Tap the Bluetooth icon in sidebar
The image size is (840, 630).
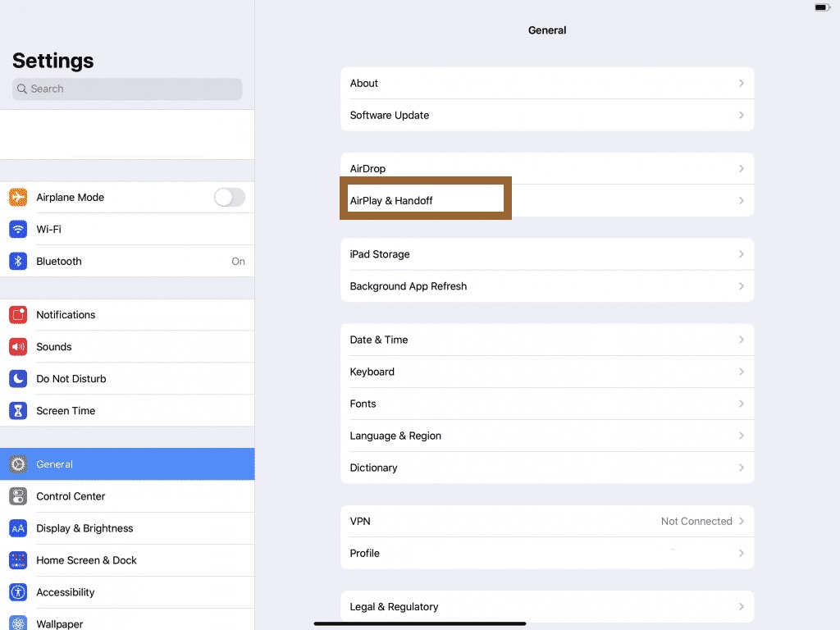click(18, 262)
